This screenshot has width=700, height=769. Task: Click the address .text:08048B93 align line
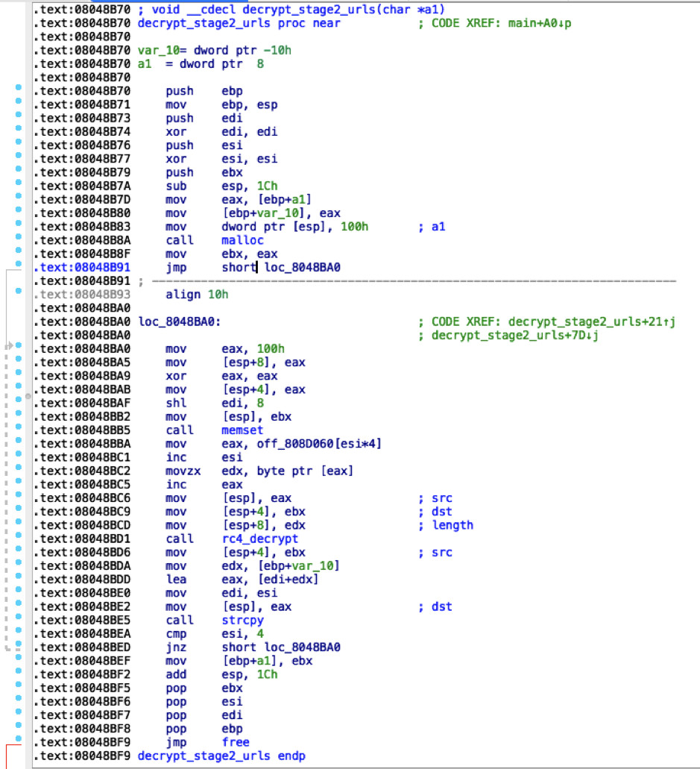tap(82, 295)
